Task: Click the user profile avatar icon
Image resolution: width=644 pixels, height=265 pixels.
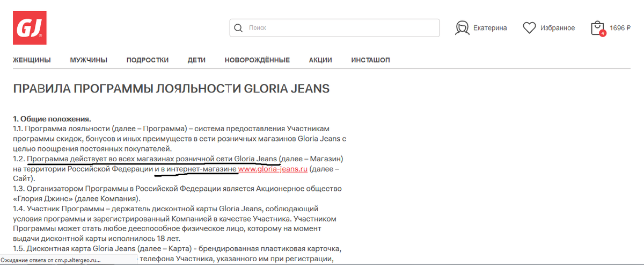Action: [462, 28]
